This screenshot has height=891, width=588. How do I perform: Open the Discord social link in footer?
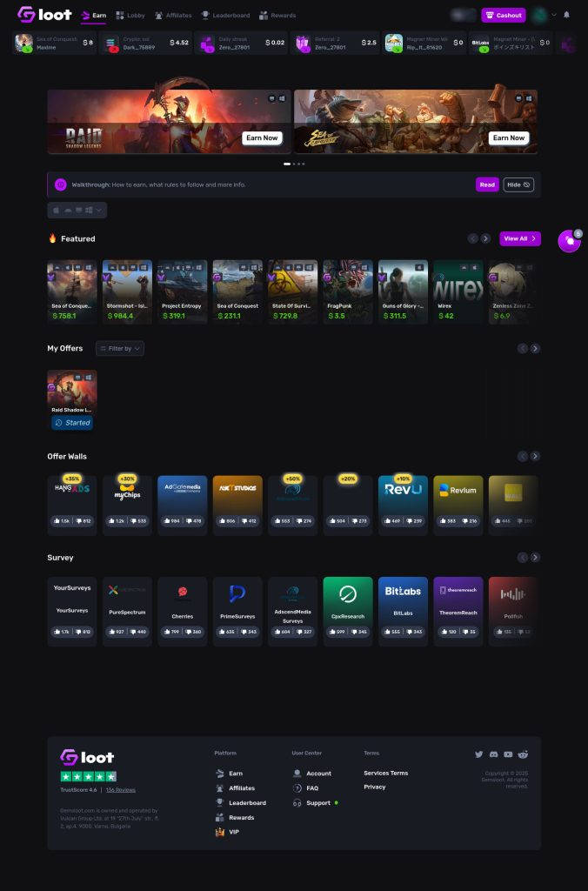(494, 754)
